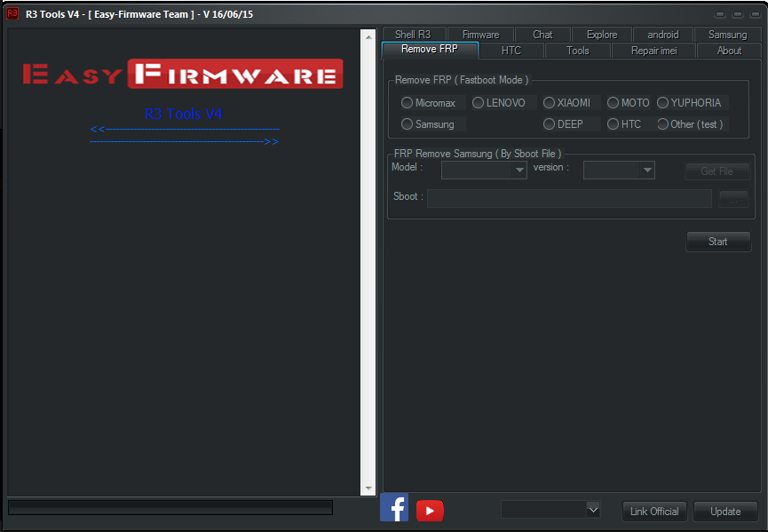Select the DEEP radio button
The width and height of the screenshot is (768, 532).
(x=549, y=124)
